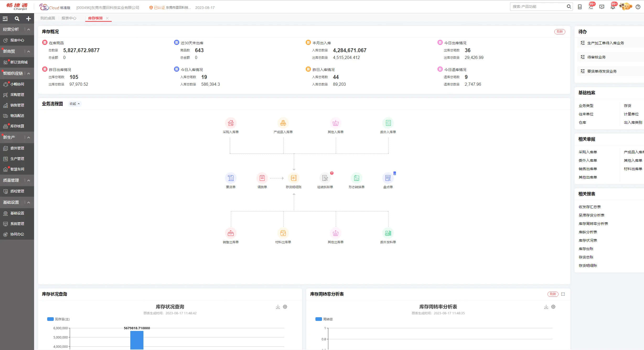Open the 存货明细账 flowchart icon
644x350 pixels.
point(293,178)
